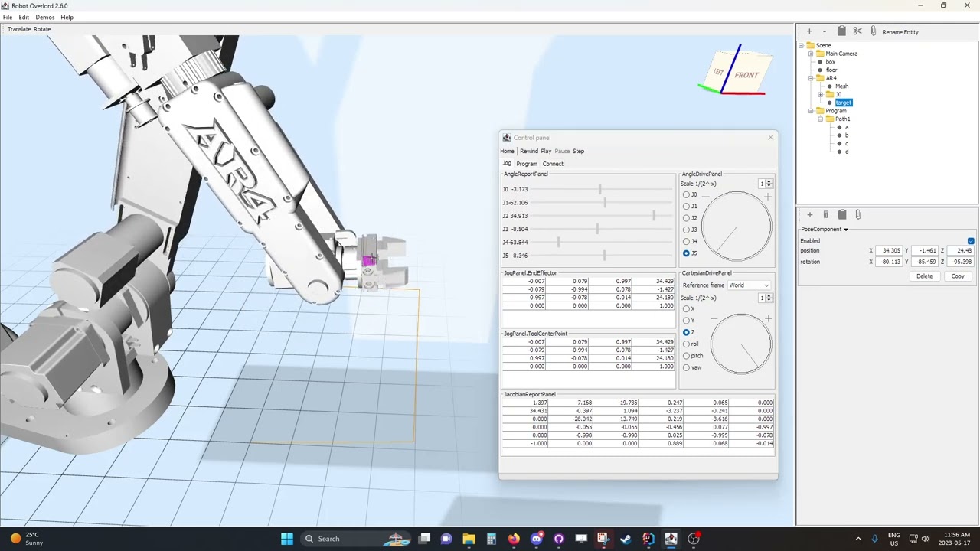Image resolution: width=980 pixels, height=551 pixels.
Task: Select the roll Cartesian drive radio button
Action: coord(686,344)
